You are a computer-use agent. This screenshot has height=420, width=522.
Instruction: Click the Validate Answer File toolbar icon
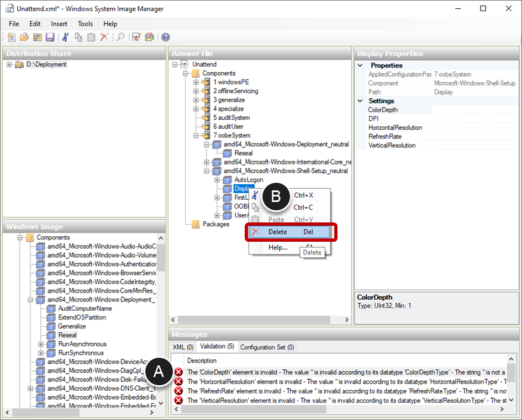(x=136, y=38)
